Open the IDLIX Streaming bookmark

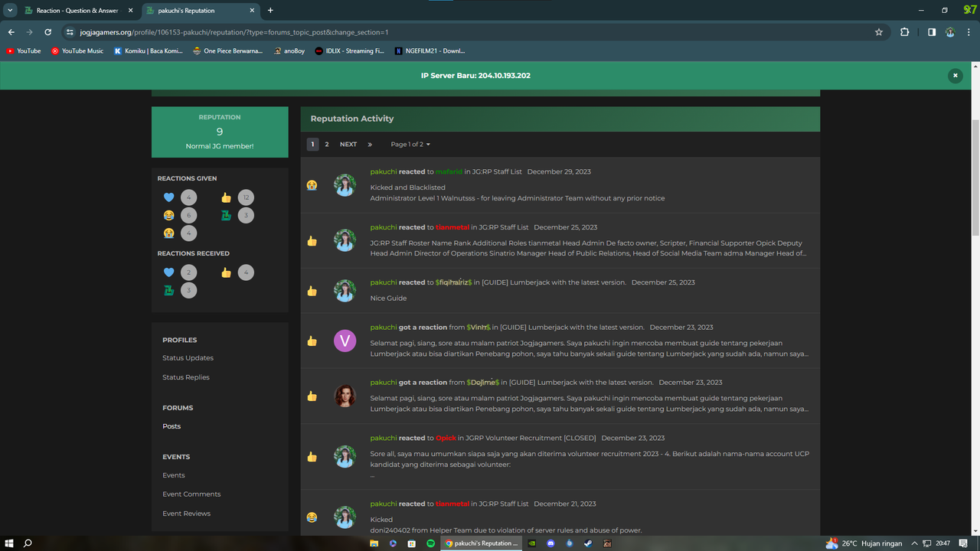(350, 51)
